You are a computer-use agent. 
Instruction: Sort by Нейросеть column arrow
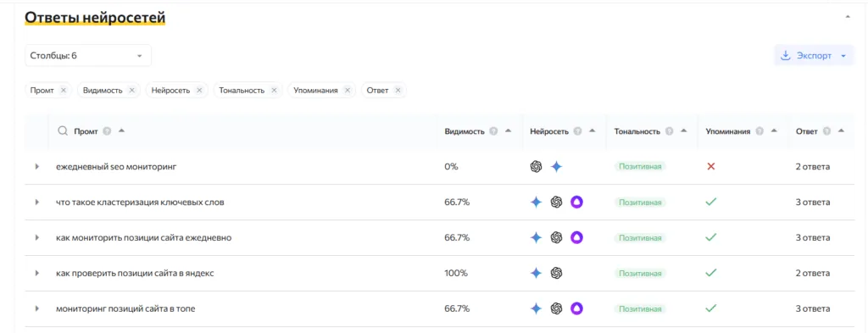click(592, 131)
